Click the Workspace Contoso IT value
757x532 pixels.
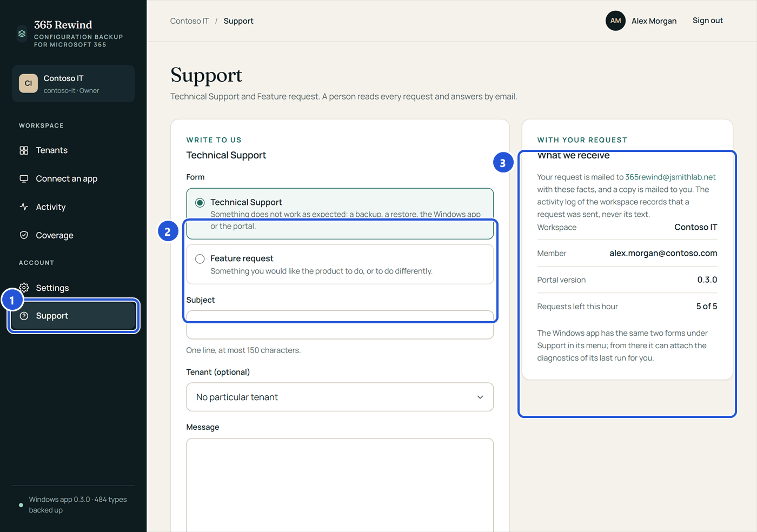pyautogui.click(x=696, y=228)
